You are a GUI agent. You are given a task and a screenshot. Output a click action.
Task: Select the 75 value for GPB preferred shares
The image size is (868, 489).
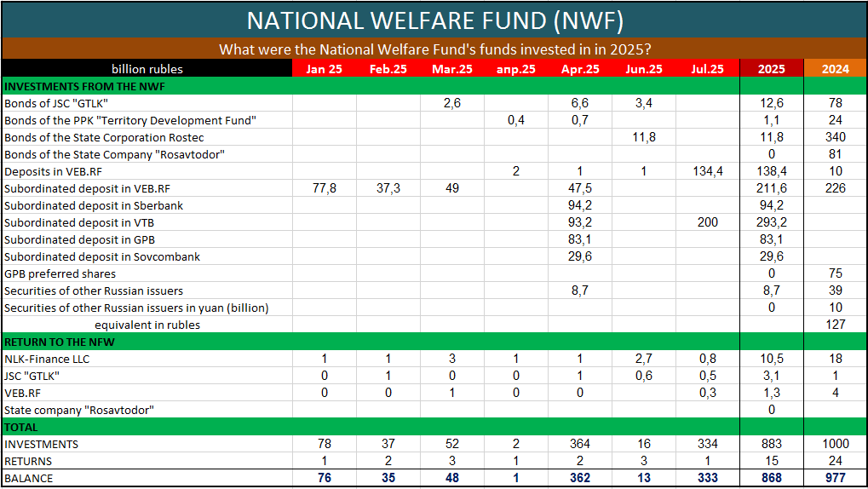coord(836,273)
